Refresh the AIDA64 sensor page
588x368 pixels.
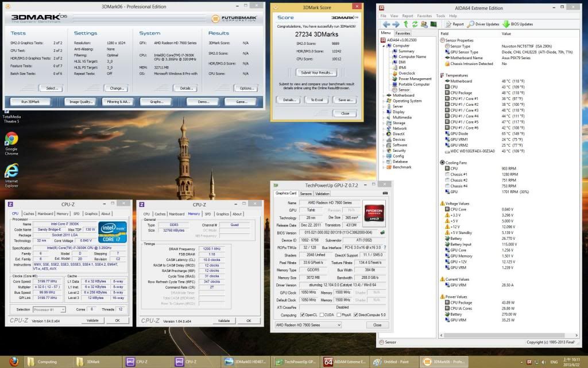[x=415, y=24]
